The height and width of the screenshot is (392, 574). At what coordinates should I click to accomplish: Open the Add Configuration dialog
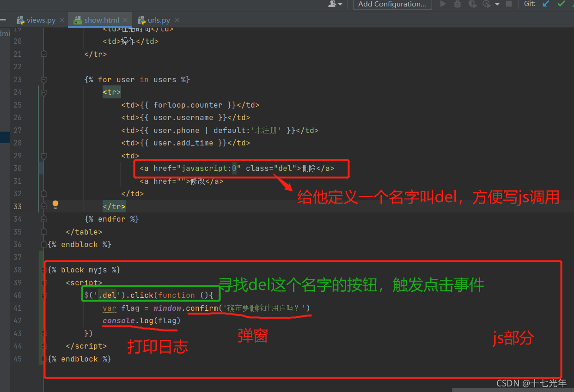(392, 4)
